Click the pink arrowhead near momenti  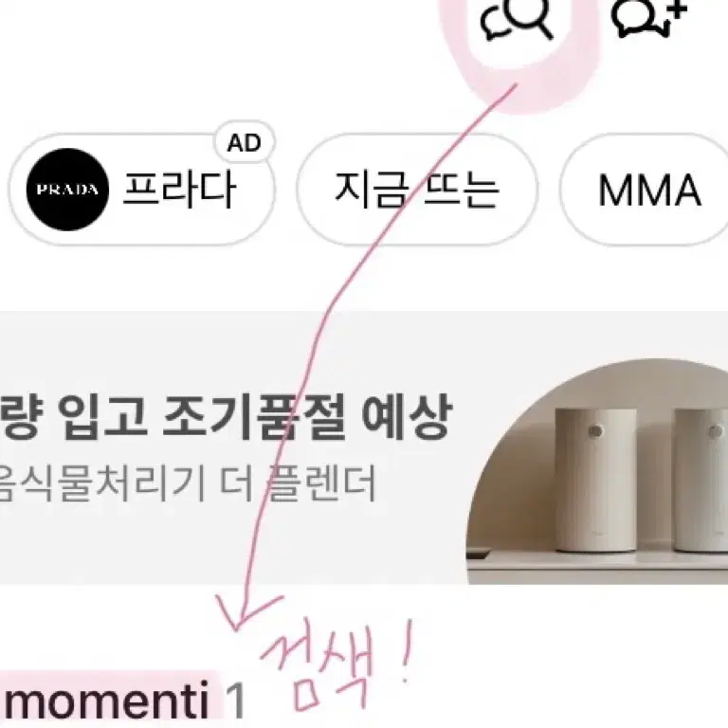pos(245,612)
